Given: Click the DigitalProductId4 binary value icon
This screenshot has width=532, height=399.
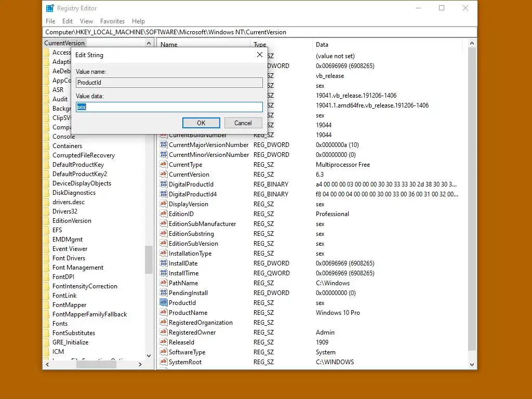Looking at the screenshot, I should coord(164,194).
